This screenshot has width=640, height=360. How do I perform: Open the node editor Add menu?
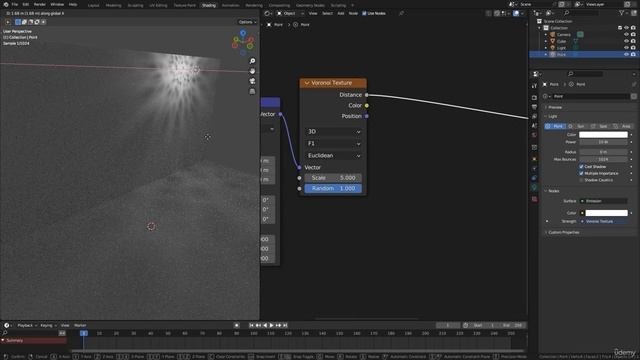[341, 13]
